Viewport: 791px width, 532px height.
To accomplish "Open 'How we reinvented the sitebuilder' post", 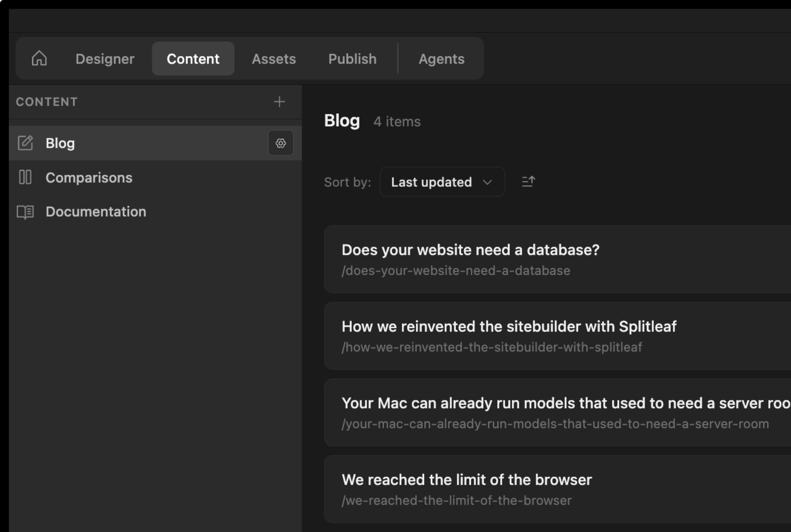I will (x=557, y=336).
